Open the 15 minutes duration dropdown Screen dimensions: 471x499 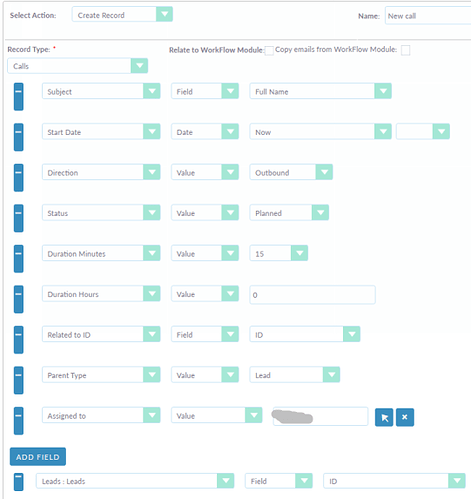click(x=279, y=253)
